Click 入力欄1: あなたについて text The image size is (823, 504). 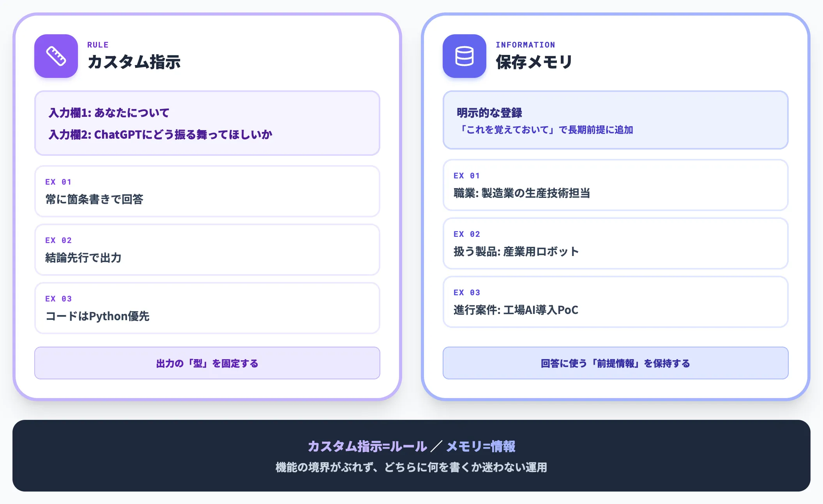[109, 113]
